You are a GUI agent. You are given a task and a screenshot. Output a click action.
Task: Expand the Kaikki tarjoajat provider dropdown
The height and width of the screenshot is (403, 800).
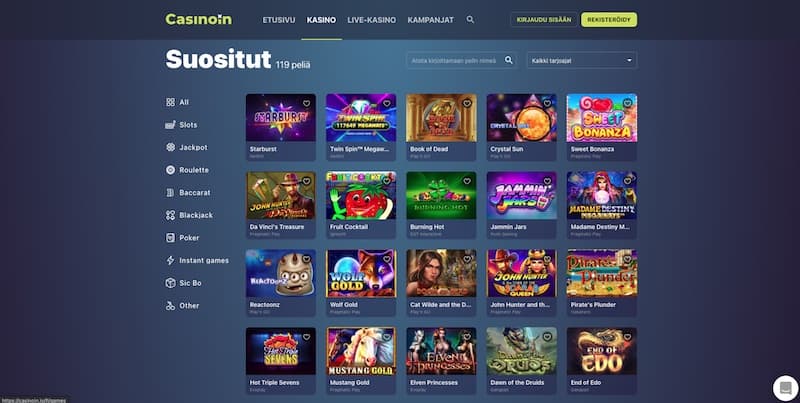click(x=582, y=60)
